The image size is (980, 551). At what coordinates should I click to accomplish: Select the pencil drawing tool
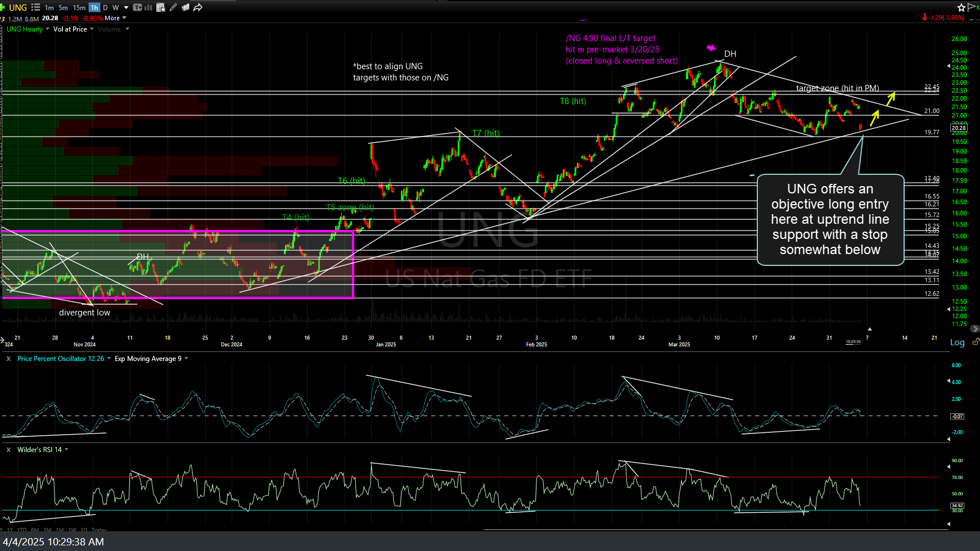[173, 7]
